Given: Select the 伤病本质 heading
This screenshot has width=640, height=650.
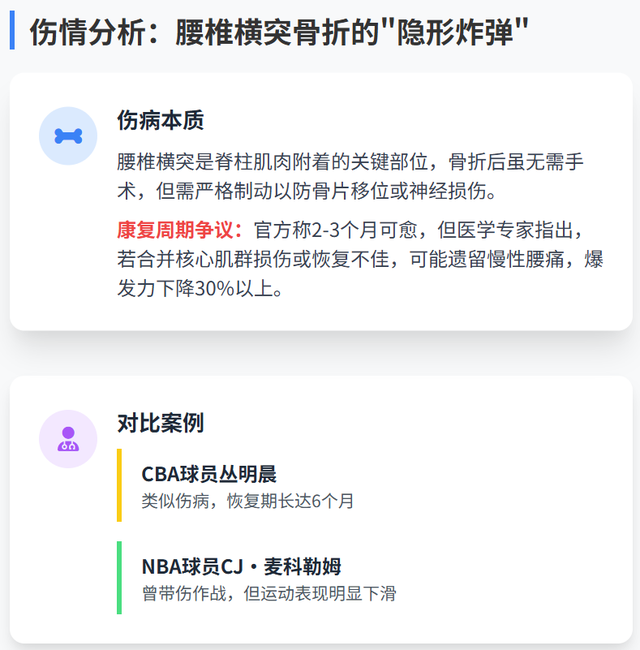Looking at the screenshot, I should [x=160, y=121].
